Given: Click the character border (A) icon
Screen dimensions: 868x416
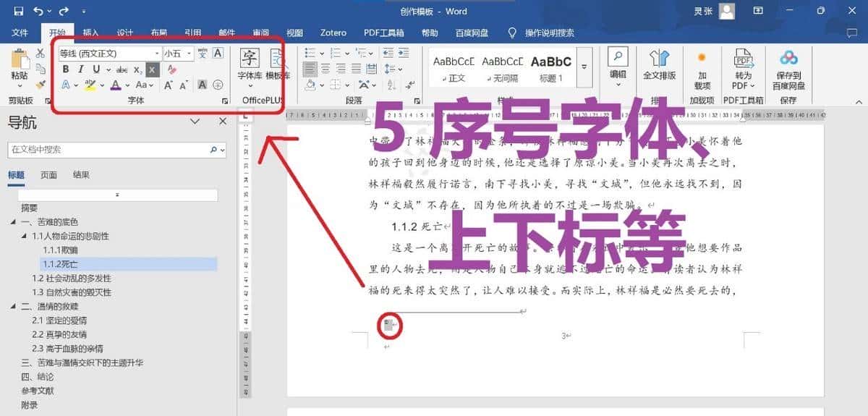Looking at the screenshot, I should point(218,54).
